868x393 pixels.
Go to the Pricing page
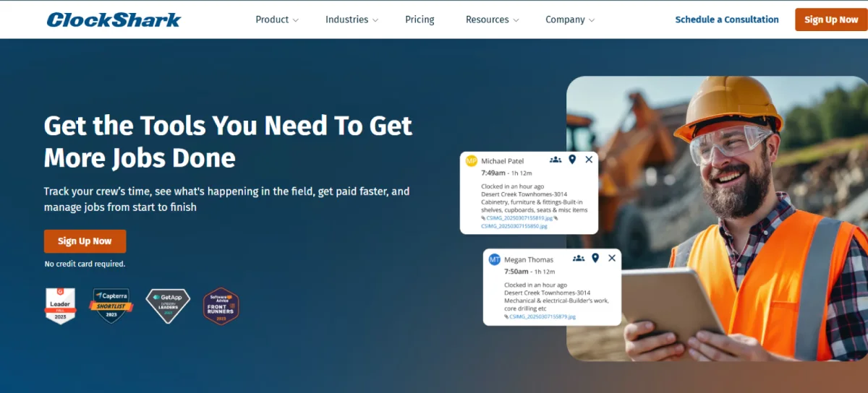pyautogui.click(x=420, y=20)
